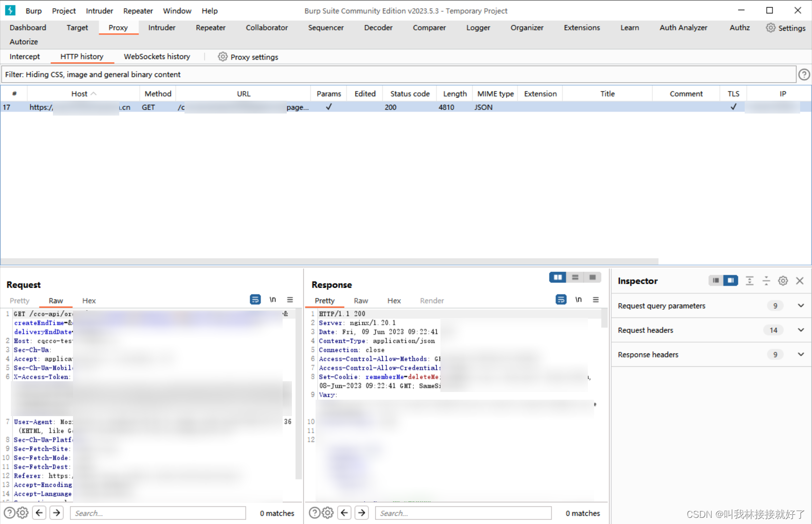Click Inspector expand all sections icon
812x524 pixels.
[750, 280]
